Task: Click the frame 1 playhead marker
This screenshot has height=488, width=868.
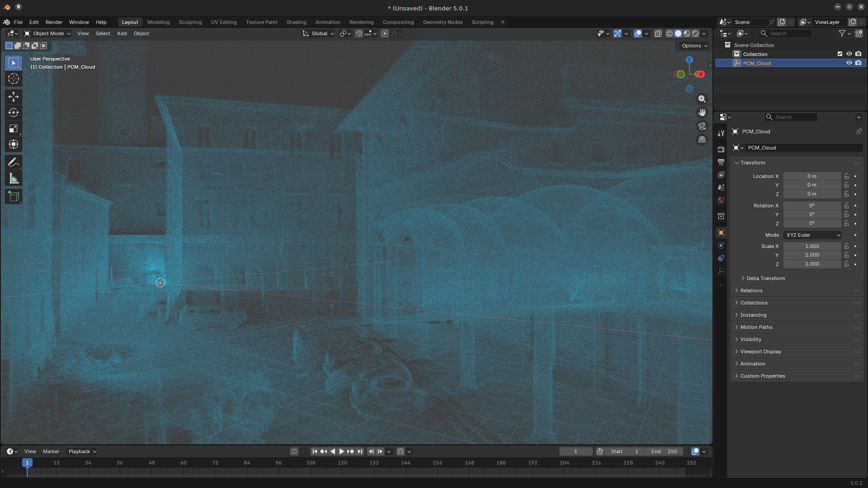Action: coord(27,463)
